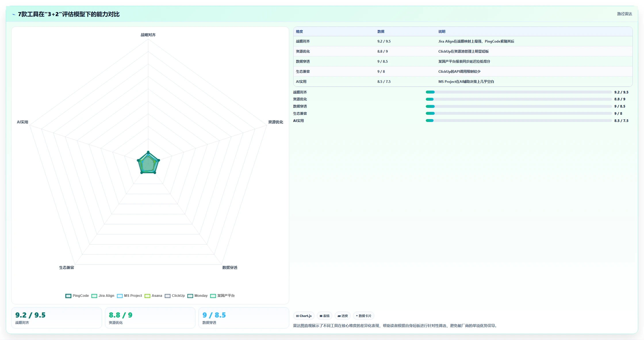The width and height of the screenshot is (644, 340).
Task: Click the 生态兼容 radar axis label
Action: click(66, 268)
